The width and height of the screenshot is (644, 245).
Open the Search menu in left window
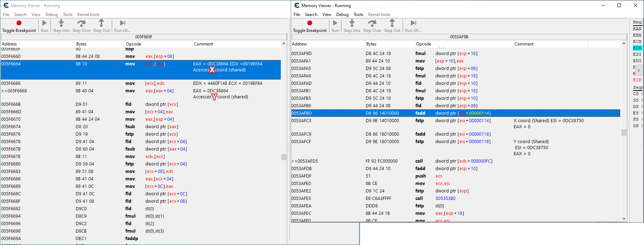click(x=20, y=15)
